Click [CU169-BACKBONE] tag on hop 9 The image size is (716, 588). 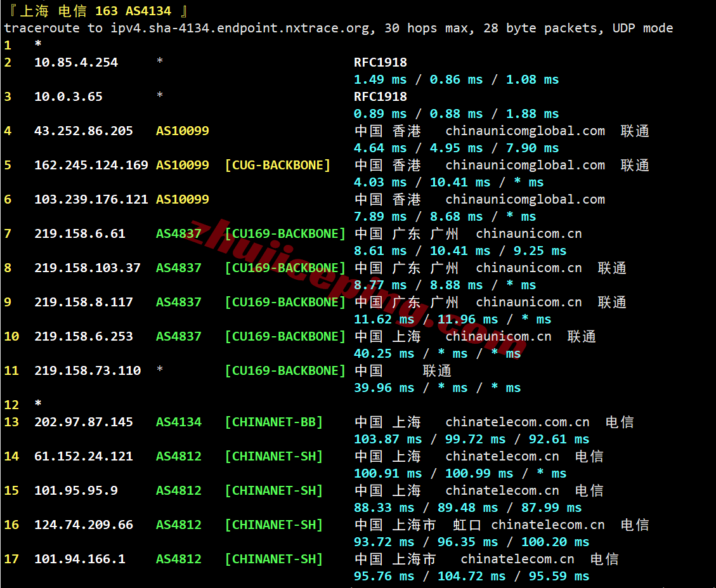click(x=285, y=303)
